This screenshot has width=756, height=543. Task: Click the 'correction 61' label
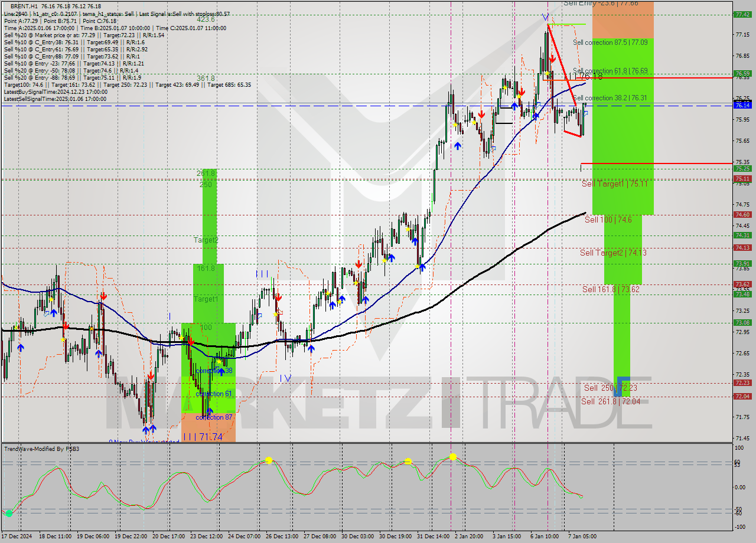click(x=214, y=394)
